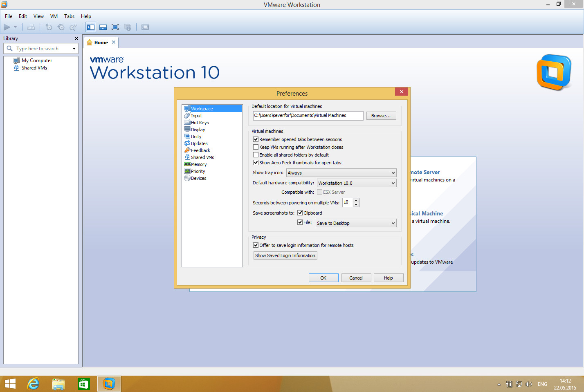Click the Power On play toolbar icon
The height and width of the screenshot is (392, 584).
pos(7,27)
